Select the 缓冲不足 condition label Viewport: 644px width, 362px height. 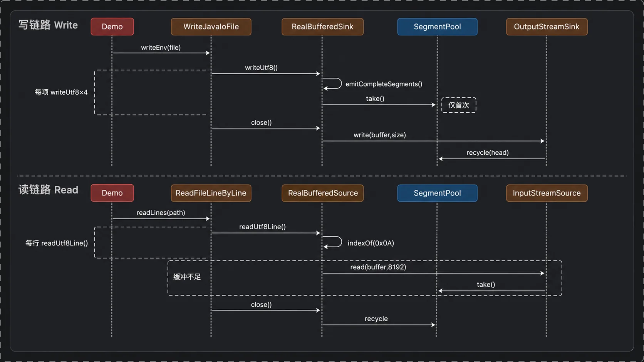(x=187, y=277)
